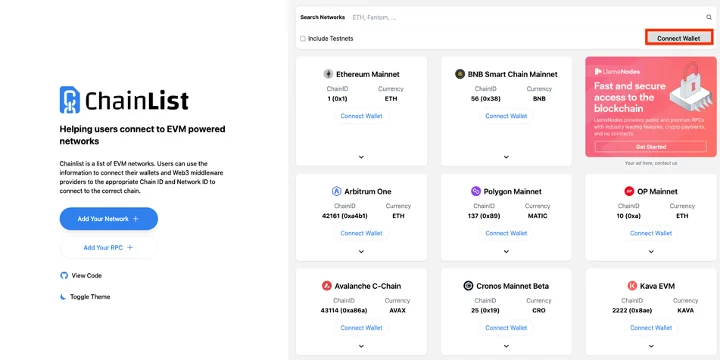This screenshot has width=720, height=360.
Task: Connect wallet on Arbitrum One card
Action: point(361,233)
